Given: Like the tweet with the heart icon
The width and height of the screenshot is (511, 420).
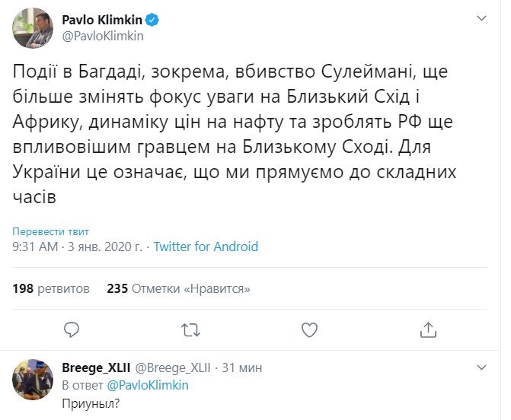Looking at the screenshot, I should (309, 329).
